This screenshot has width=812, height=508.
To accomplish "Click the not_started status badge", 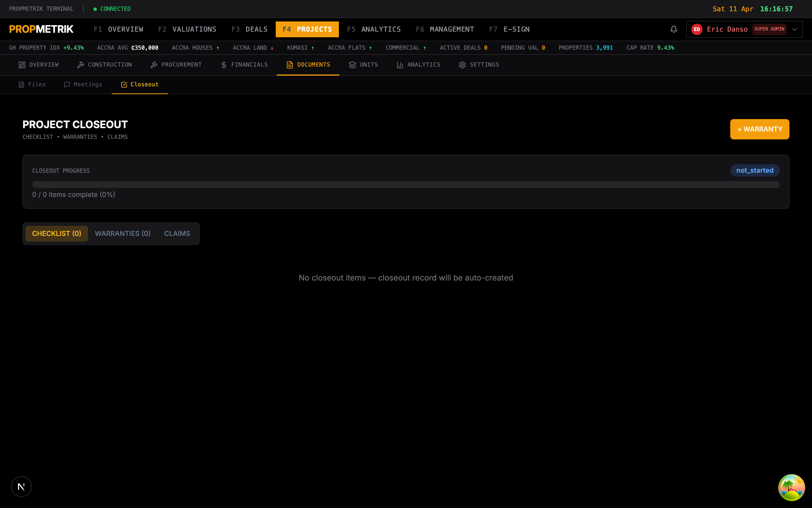I will coord(755,170).
